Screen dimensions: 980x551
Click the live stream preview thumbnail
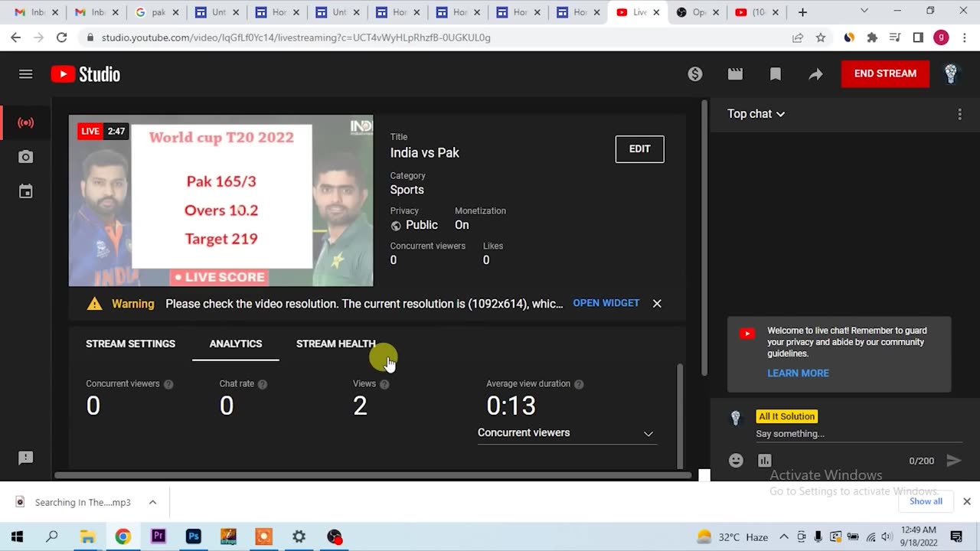click(221, 201)
